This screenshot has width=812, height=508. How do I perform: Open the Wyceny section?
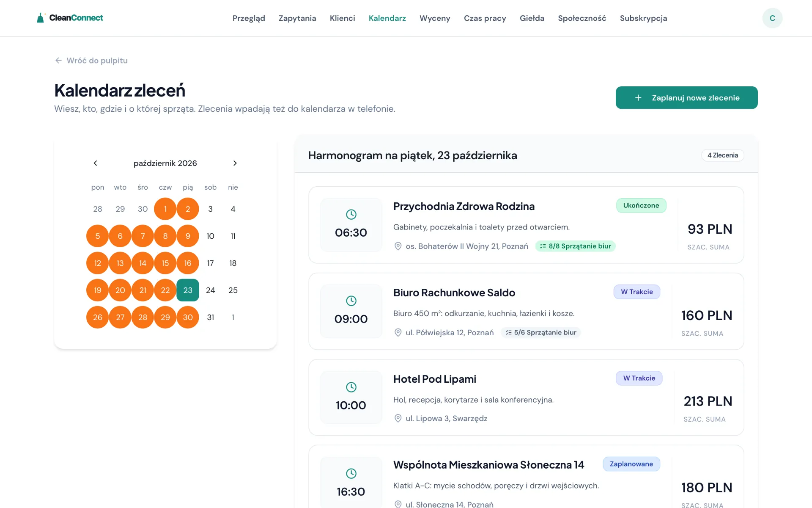(435, 18)
